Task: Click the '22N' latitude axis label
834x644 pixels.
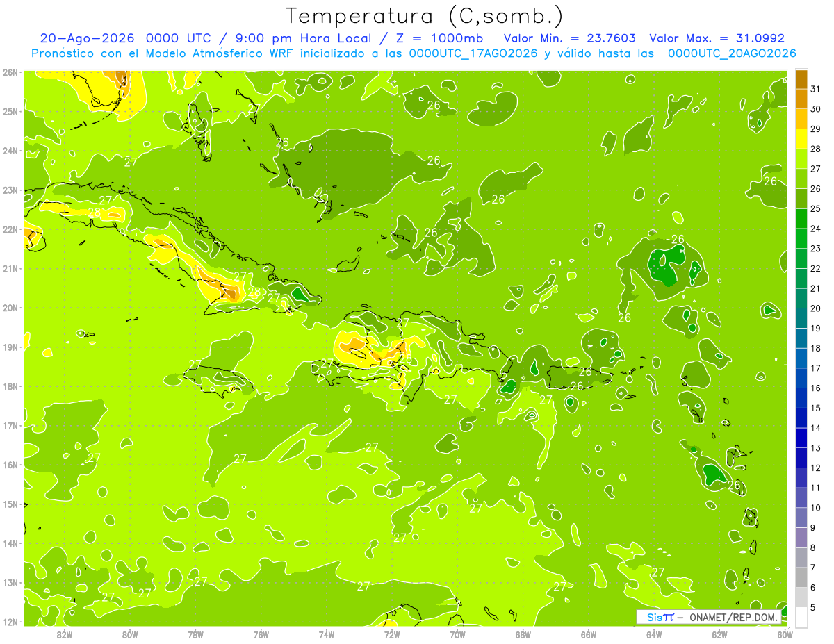Action: (x=10, y=229)
